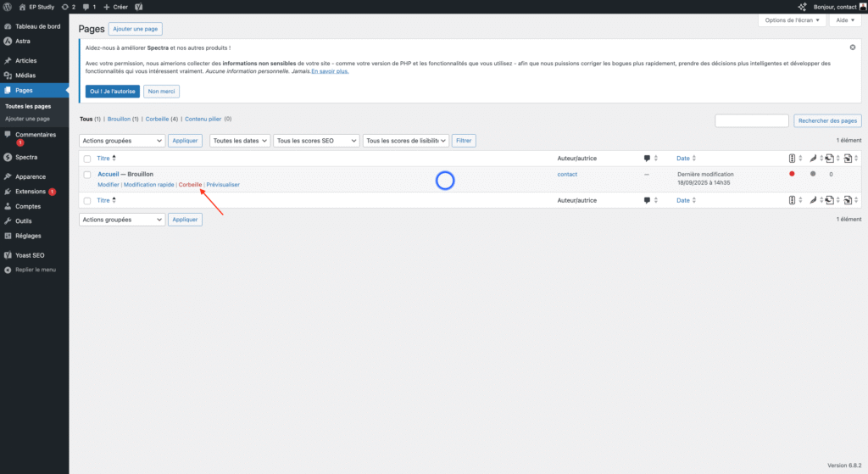Image resolution: width=868 pixels, height=474 pixels.
Task: Sort by readability feather icon in top header
Action: (x=813, y=159)
